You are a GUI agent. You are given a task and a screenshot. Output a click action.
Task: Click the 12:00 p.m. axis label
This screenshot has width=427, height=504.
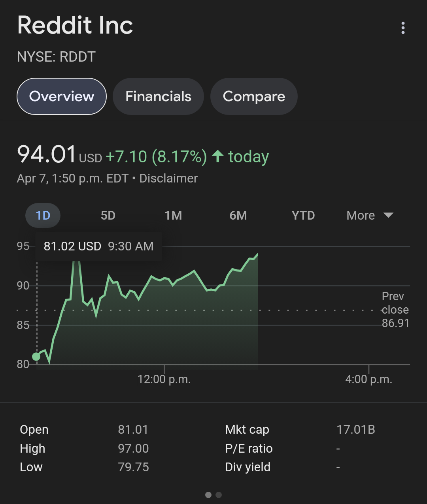[164, 380]
